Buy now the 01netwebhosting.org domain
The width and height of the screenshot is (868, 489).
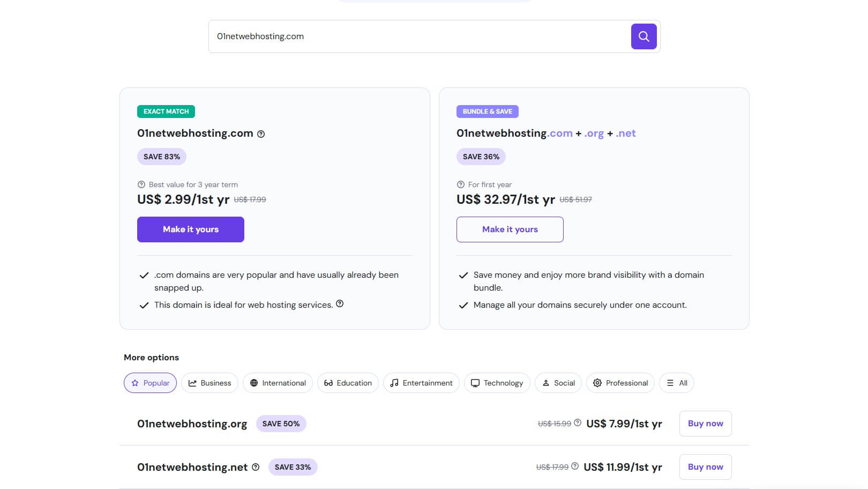705,424
